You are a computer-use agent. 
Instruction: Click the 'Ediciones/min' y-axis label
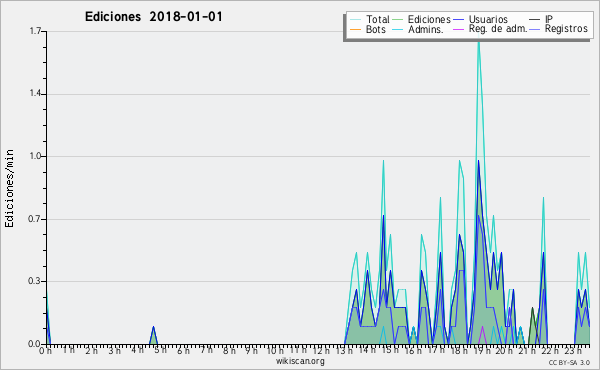9,188
